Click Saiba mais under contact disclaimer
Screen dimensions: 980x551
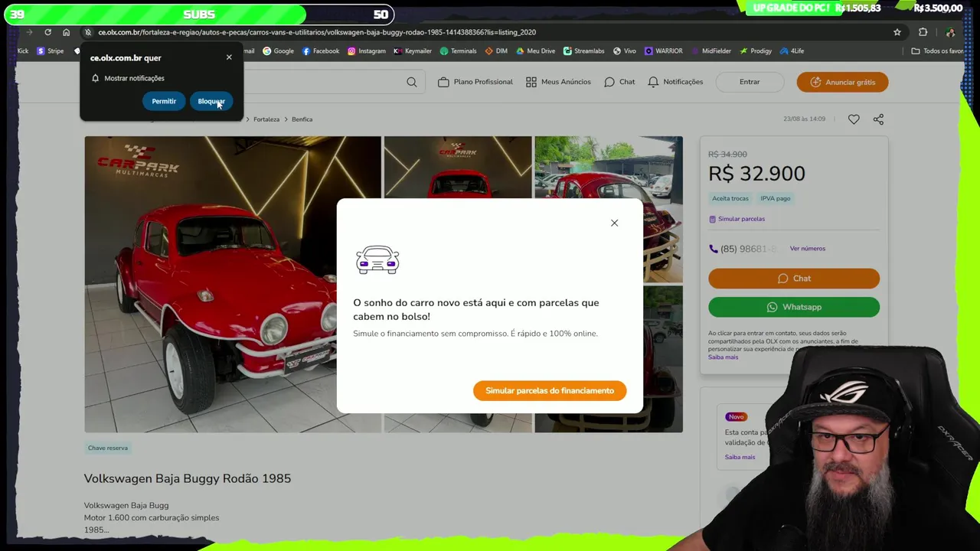[x=723, y=357]
